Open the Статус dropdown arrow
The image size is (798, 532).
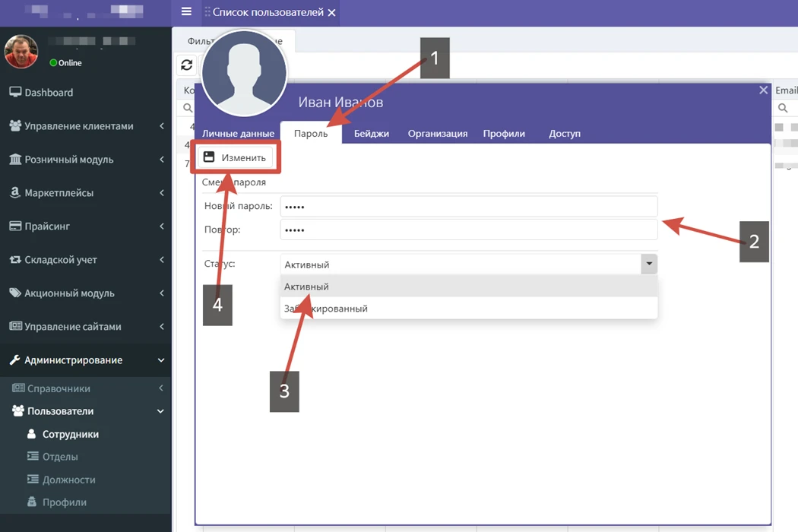click(648, 264)
